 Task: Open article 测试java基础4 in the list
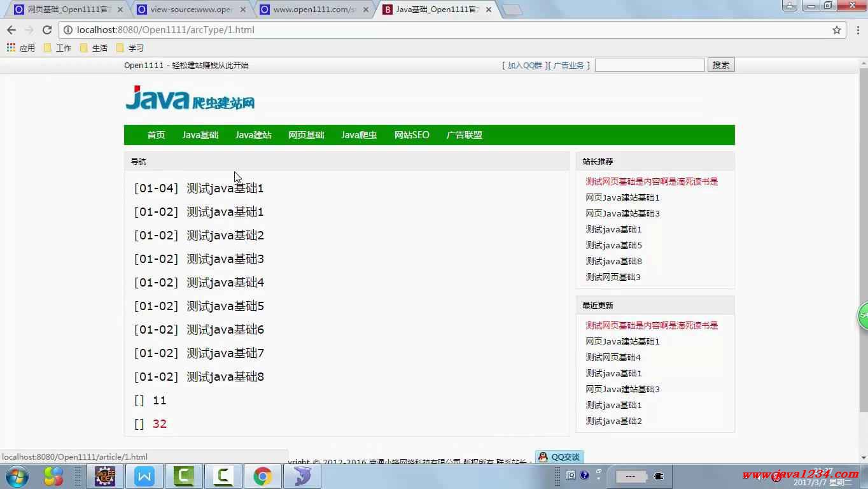[x=225, y=283]
